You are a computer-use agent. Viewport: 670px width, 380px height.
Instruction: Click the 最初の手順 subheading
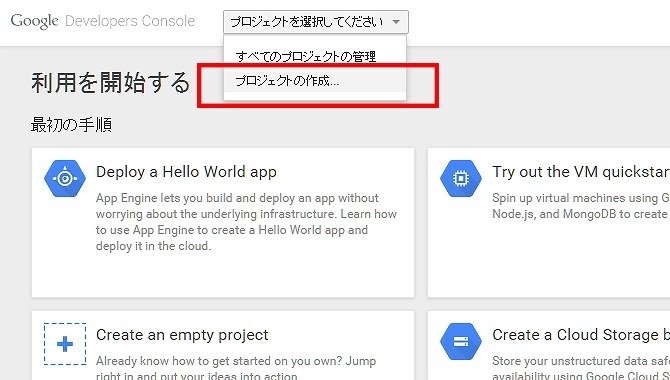[71, 125]
